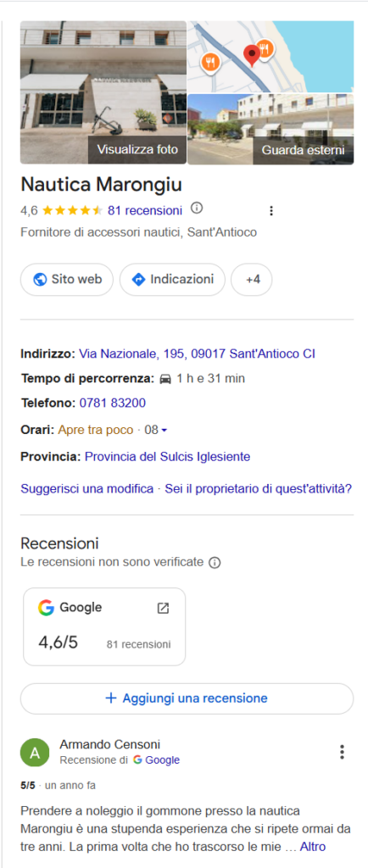Click the red map pin marker
The width and height of the screenshot is (368, 868).
pyautogui.click(x=252, y=55)
